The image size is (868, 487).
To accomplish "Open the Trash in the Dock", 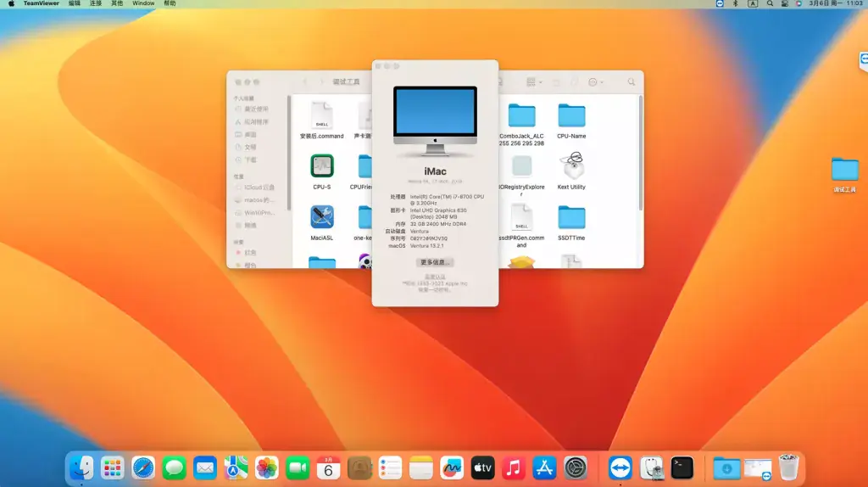I will pyautogui.click(x=788, y=467).
